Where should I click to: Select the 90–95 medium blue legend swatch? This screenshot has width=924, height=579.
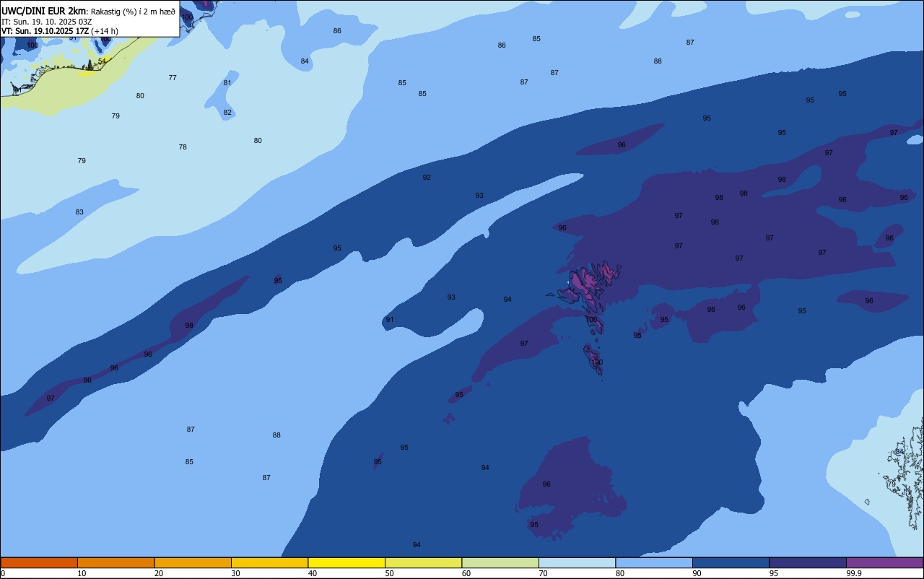(x=731, y=562)
